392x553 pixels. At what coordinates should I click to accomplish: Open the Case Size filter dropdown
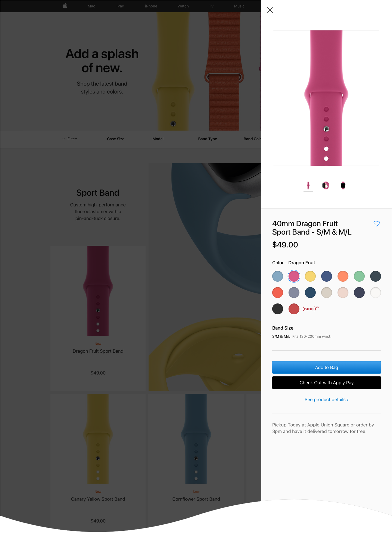point(116,139)
